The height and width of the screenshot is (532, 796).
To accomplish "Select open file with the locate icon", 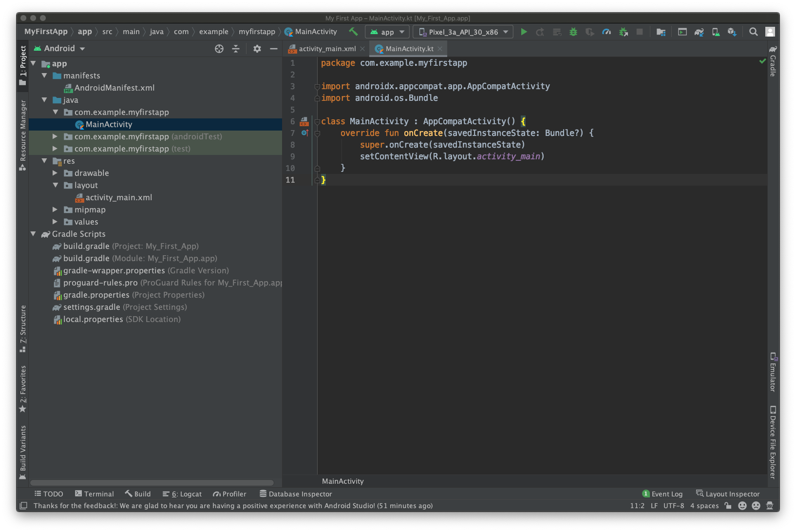I will point(219,49).
